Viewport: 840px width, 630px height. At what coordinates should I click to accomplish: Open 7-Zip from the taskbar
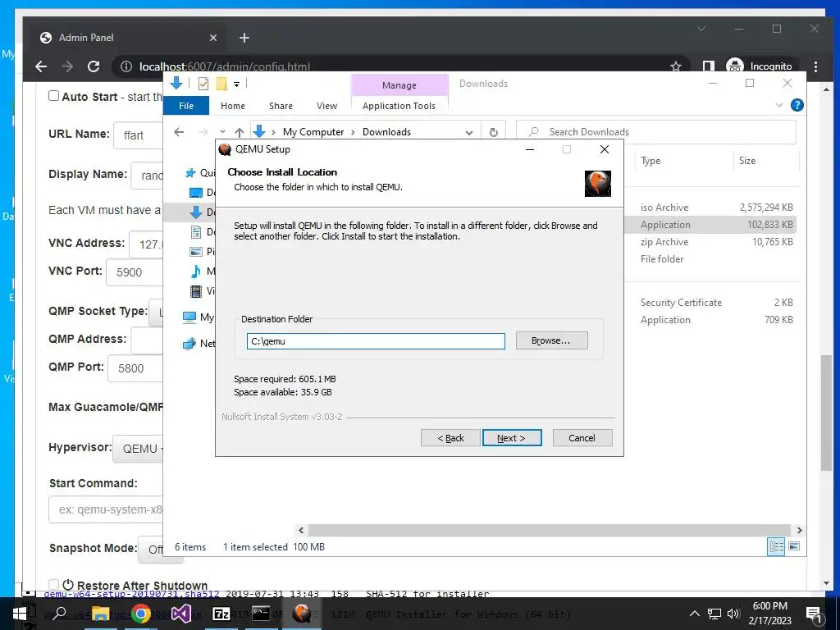click(221, 614)
